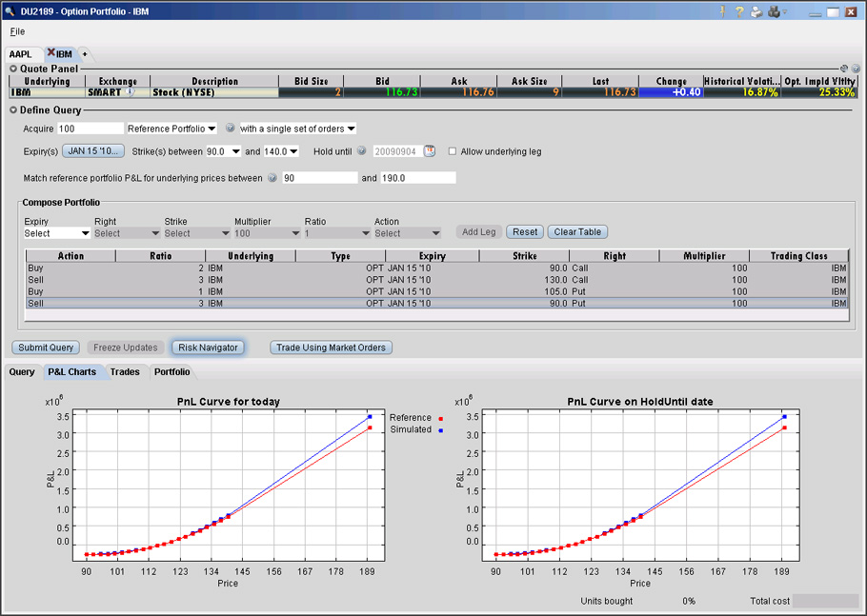Image resolution: width=867 pixels, height=616 pixels.
Task: Select the Sell 3 IBM 130.0 Call row
Action: (436, 280)
